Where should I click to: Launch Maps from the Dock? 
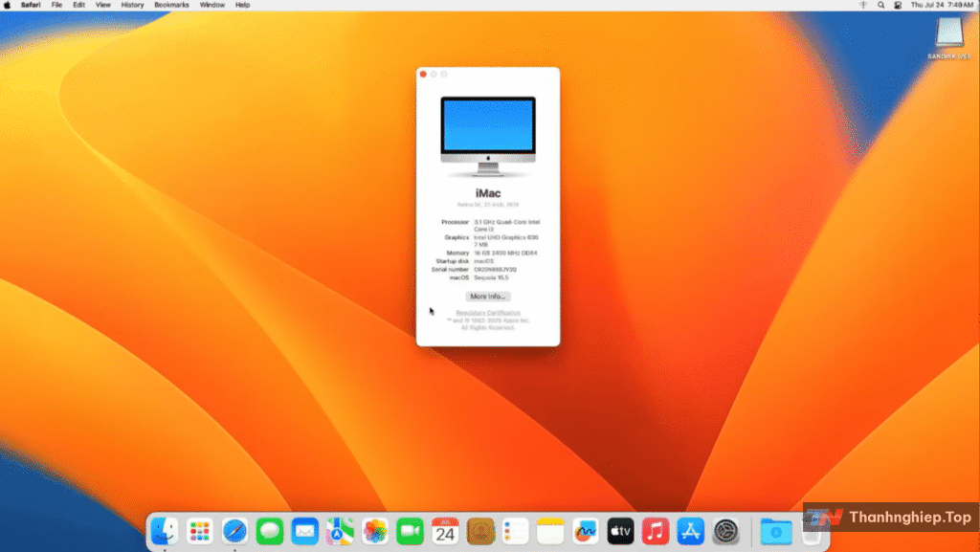tap(340, 531)
